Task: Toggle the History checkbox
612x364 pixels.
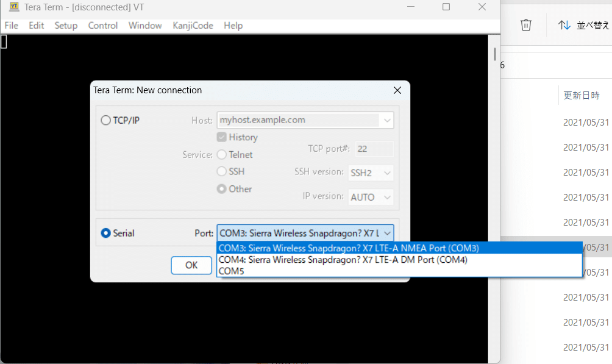Action: (222, 137)
